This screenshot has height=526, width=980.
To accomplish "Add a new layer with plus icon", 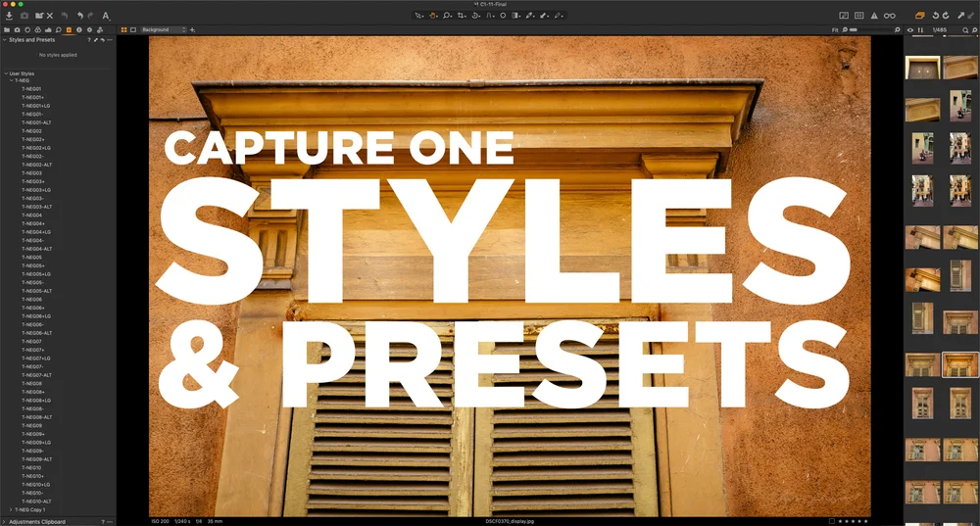I will pyautogui.click(x=192, y=29).
